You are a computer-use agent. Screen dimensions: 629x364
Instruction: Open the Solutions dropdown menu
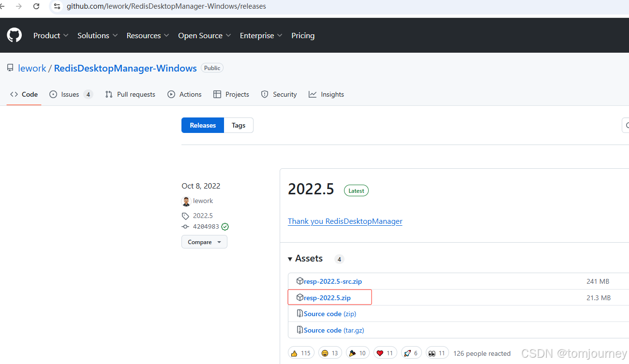click(x=97, y=35)
